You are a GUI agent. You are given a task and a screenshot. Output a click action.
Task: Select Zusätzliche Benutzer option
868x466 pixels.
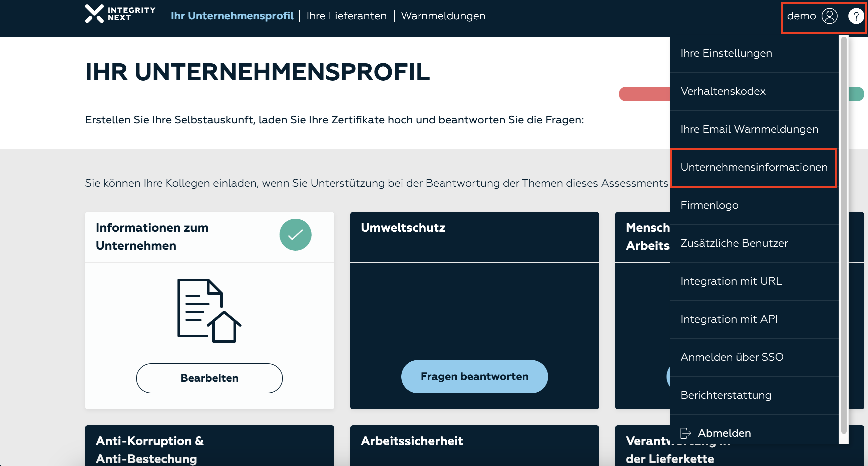click(x=735, y=243)
